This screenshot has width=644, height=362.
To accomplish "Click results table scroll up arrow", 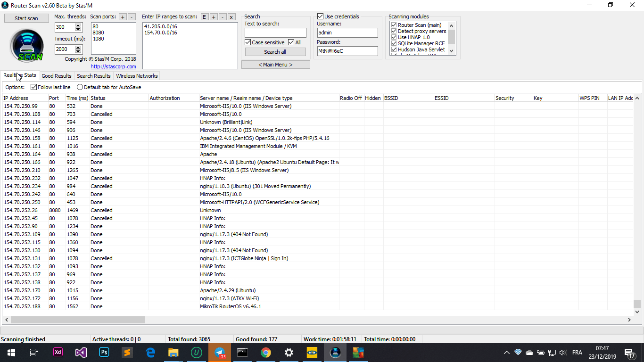I will point(637,98).
